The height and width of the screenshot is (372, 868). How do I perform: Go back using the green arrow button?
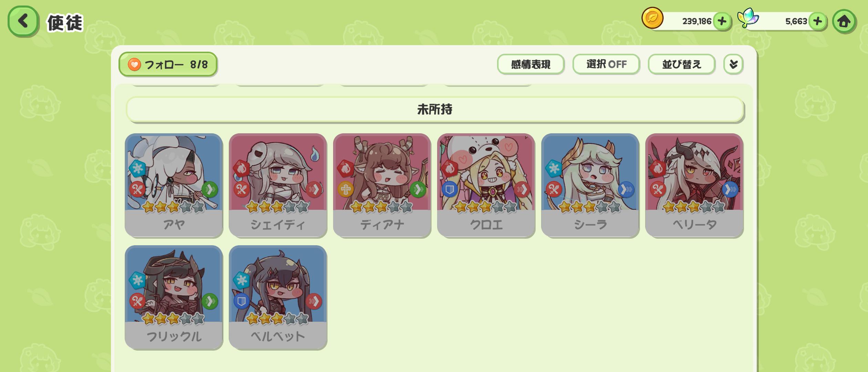pyautogui.click(x=23, y=21)
